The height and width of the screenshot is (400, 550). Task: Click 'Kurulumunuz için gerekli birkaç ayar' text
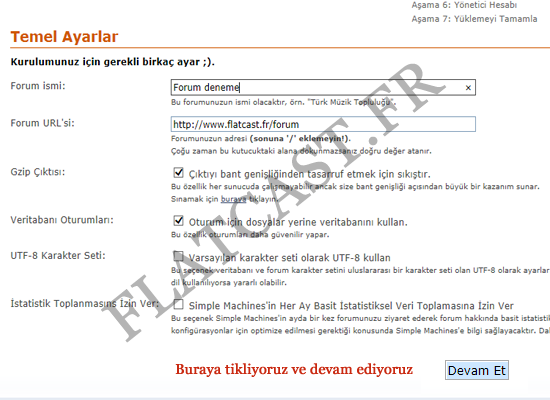(x=105, y=62)
